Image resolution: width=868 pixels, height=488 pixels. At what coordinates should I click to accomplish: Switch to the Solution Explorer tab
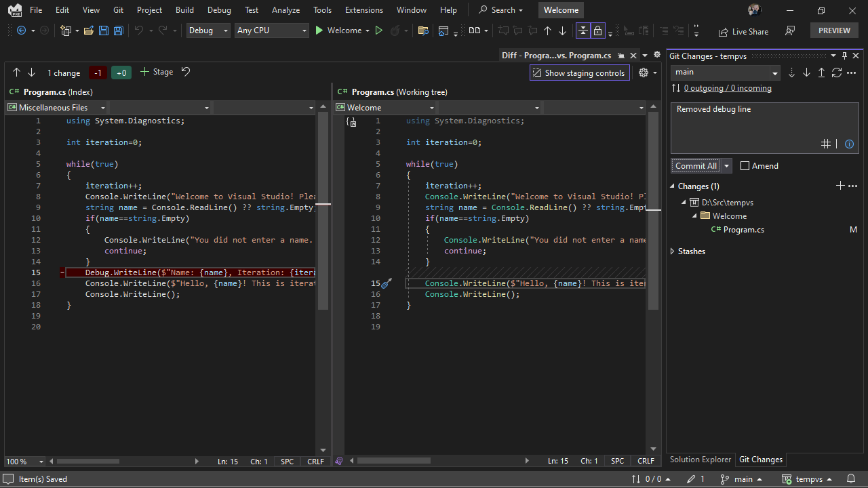tap(701, 460)
